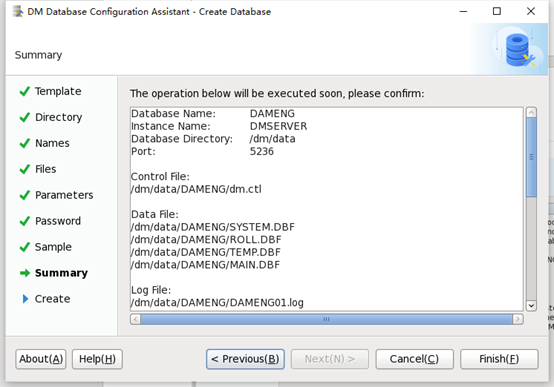Click the /dm/data/DAMENG/MAIN.DBF line

click(205, 265)
